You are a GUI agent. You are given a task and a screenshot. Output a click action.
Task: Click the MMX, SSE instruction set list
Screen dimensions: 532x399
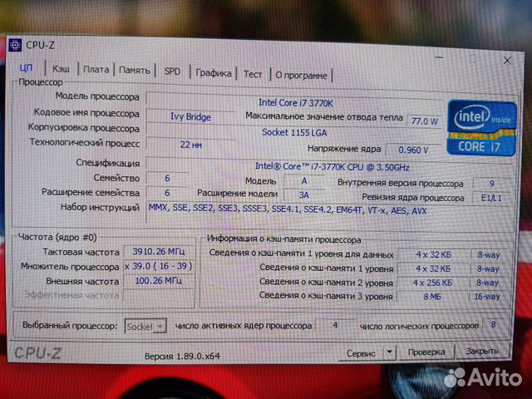pos(288,209)
